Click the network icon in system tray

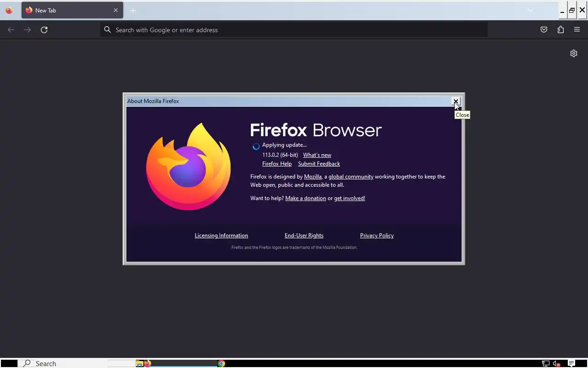pos(545,363)
